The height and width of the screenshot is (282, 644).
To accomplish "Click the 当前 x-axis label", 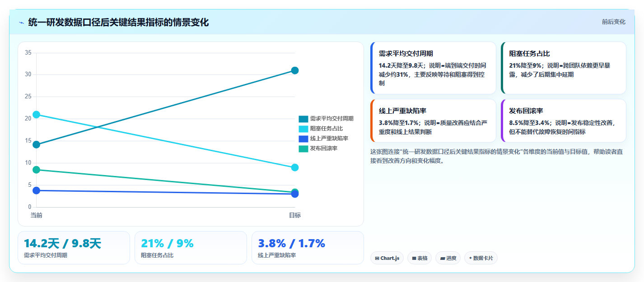I will pos(37,215).
